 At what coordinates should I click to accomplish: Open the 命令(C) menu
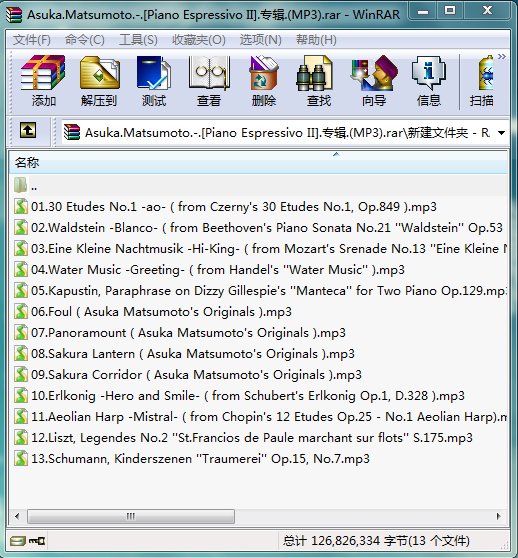coord(85,40)
